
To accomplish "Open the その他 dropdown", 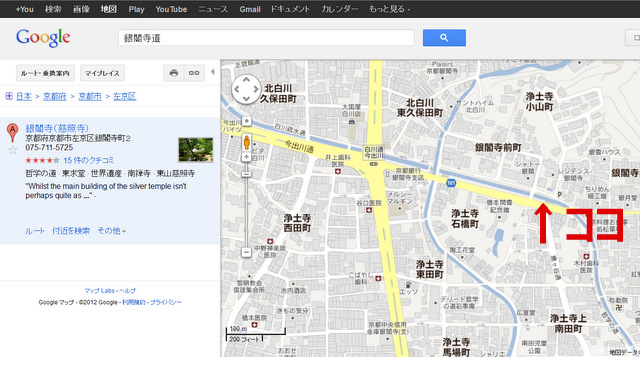I will coord(111,231).
